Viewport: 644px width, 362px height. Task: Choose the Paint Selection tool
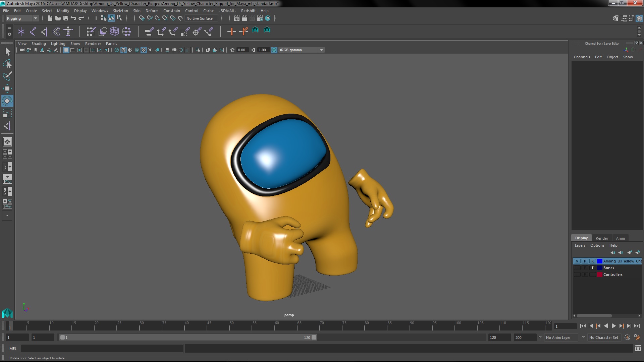pos(7,76)
